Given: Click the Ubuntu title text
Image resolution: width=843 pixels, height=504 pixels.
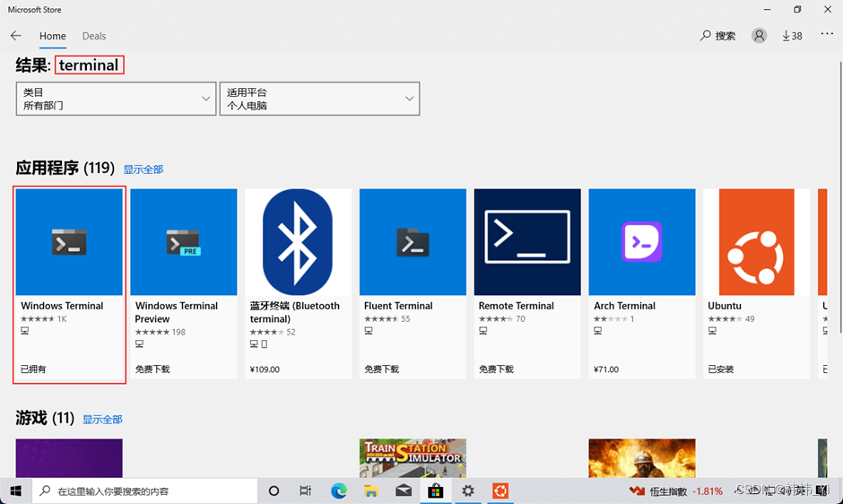Looking at the screenshot, I should (x=725, y=306).
